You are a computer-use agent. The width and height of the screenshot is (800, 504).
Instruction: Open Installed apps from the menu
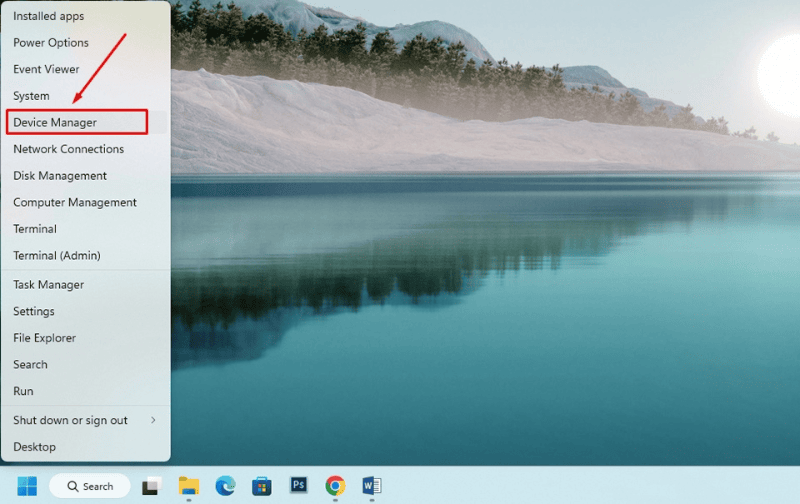point(48,16)
